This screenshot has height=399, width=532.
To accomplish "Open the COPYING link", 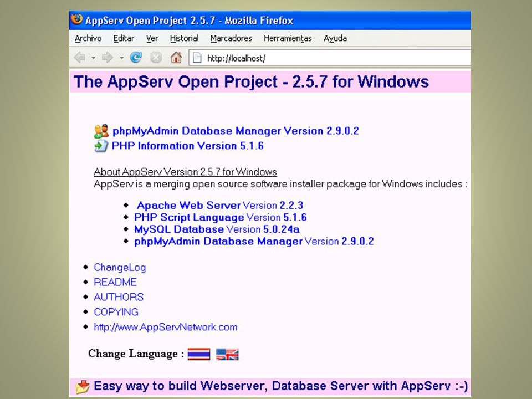I will (116, 312).
